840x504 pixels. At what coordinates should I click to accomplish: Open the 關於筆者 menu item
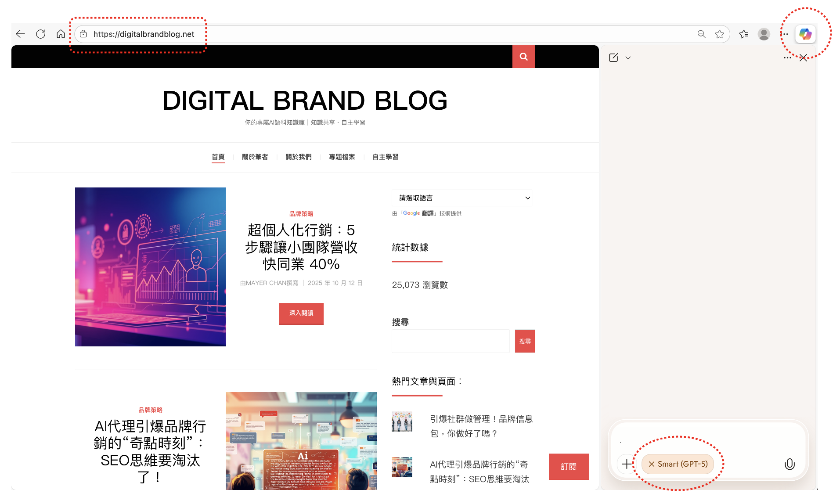tap(255, 157)
